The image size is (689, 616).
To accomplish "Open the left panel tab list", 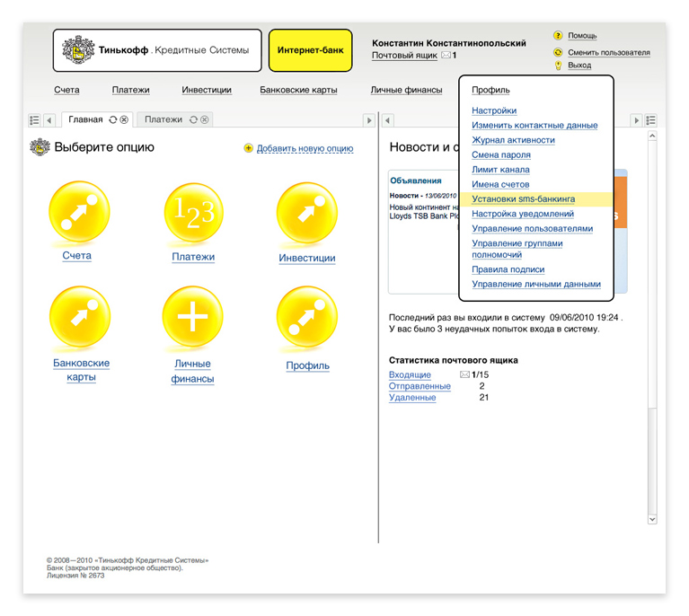I will click(x=34, y=119).
